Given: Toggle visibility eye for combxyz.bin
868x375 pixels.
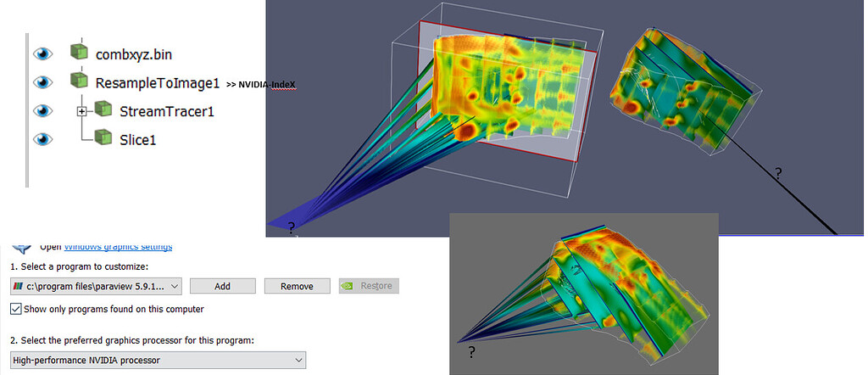Looking at the screenshot, I should coord(42,53).
